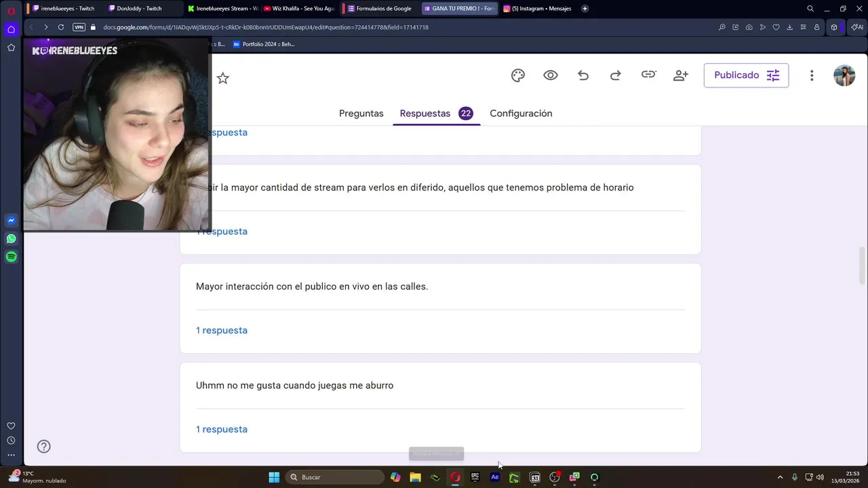Open Epic Games Launcher from taskbar
The width and height of the screenshot is (868, 488).
[x=475, y=477]
